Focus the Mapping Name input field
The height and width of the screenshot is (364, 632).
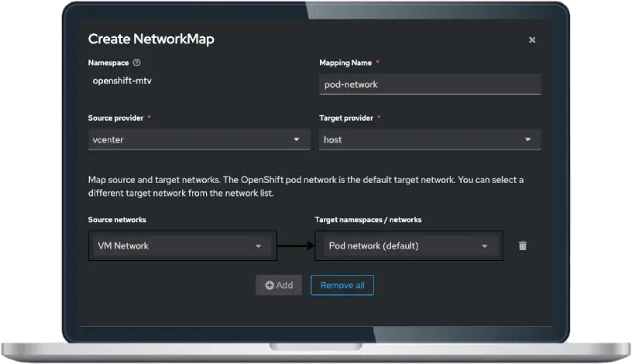(430, 84)
